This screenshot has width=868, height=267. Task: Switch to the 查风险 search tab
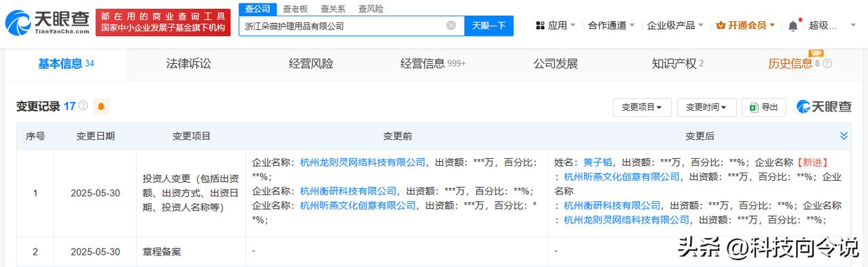pyautogui.click(x=371, y=9)
